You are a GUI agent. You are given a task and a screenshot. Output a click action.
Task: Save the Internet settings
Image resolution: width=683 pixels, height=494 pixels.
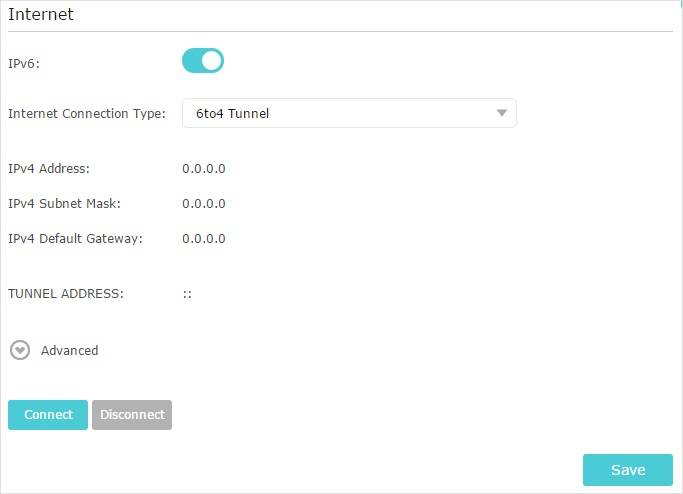tap(627, 470)
